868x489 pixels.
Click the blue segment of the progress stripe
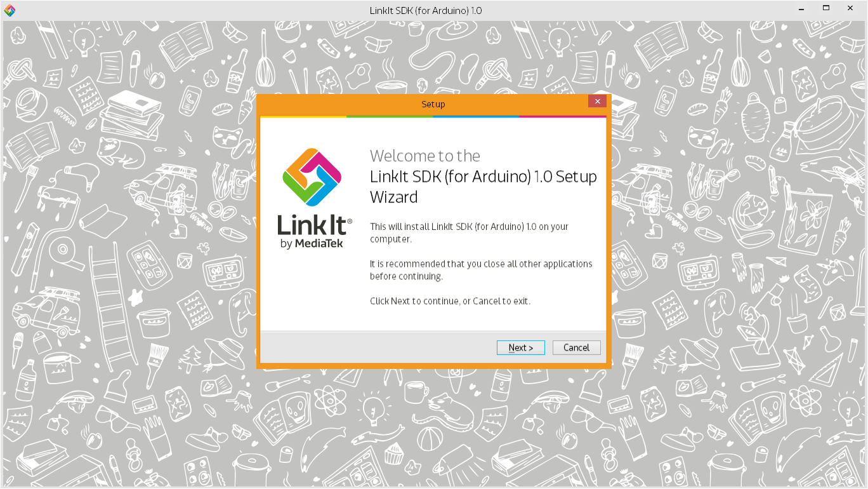tap(476, 116)
